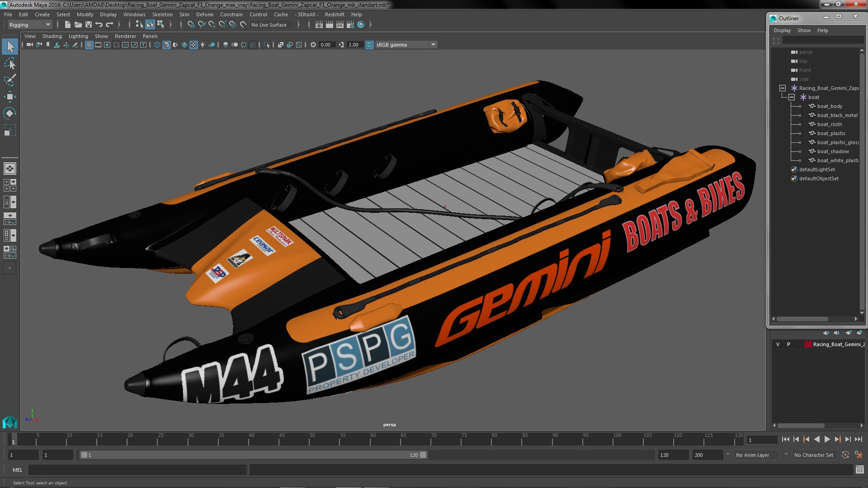Create a new scene from toolbar
This screenshot has height=488, width=868.
[x=68, y=25]
